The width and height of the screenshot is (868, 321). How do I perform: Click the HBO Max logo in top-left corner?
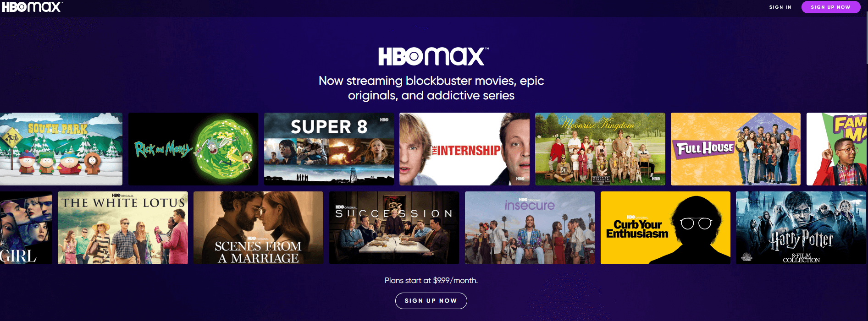click(x=32, y=7)
